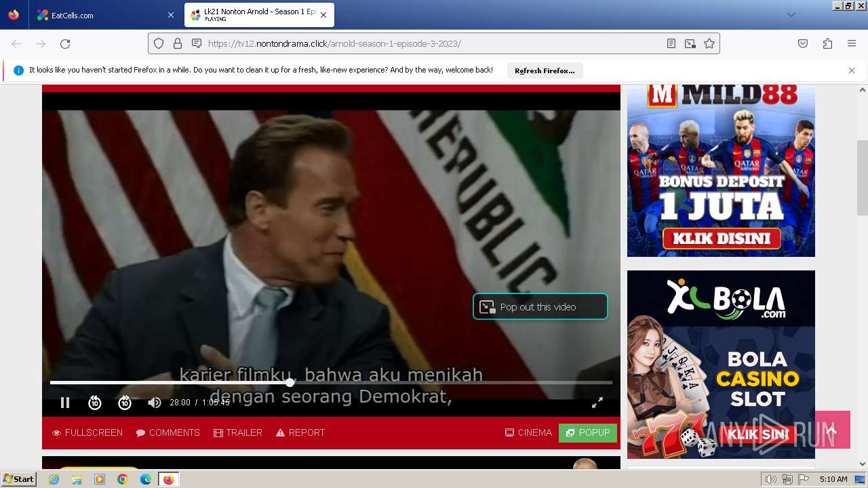Viewport: 868px width, 488px height.
Task: Mute the video volume
Action: pyautogui.click(x=155, y=403)
